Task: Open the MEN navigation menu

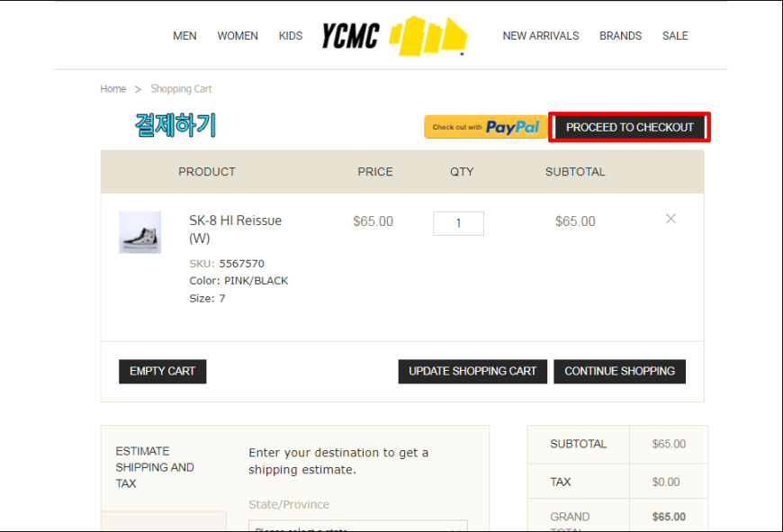Action: (184, 36)
